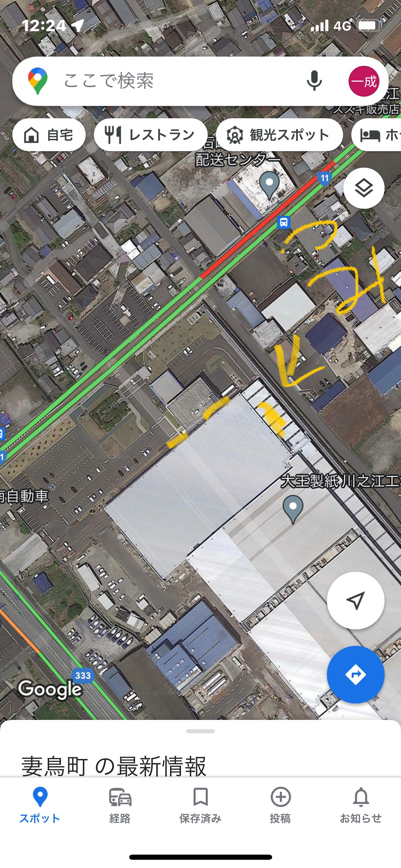Viewport: 401px width, 868px height.
Task: Tap the microphone voice search icon
Action: (x=314, y=81)
